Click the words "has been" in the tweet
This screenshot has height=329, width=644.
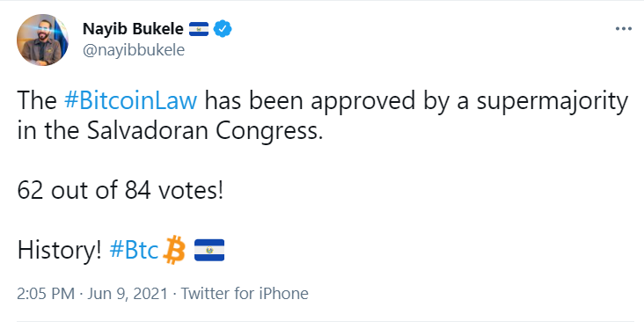[253, 100]
